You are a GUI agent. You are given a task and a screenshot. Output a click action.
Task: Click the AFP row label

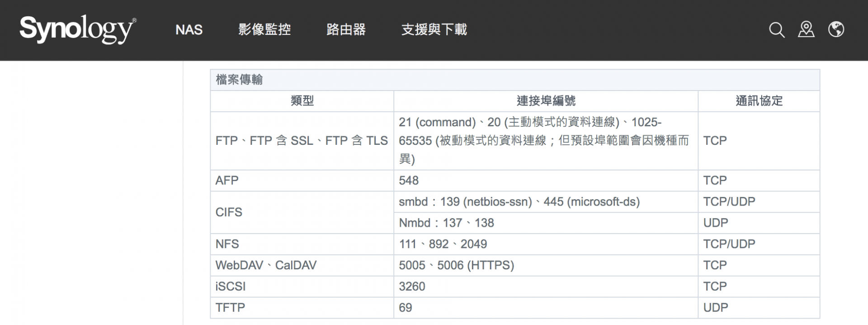tap(227, 181)
